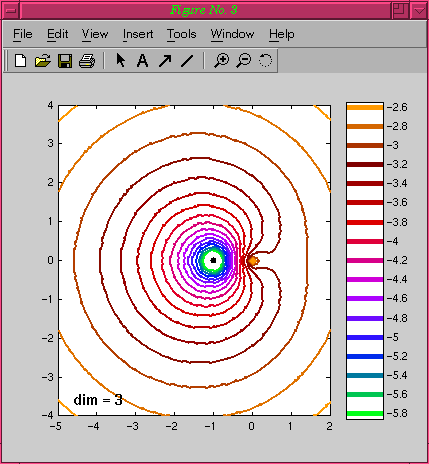The image size is (429, 464).
Task: Open the File menu
Action: click(23, 34)
